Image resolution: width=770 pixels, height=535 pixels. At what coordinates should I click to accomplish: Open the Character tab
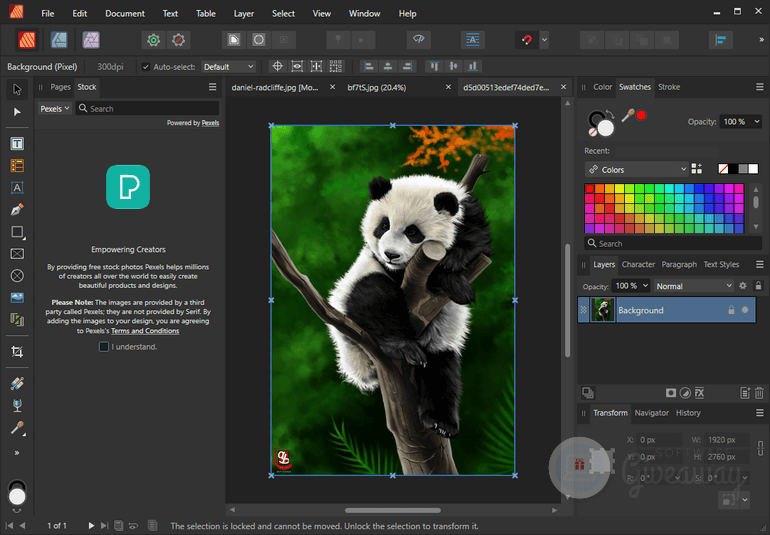click(x=638, y=264)
